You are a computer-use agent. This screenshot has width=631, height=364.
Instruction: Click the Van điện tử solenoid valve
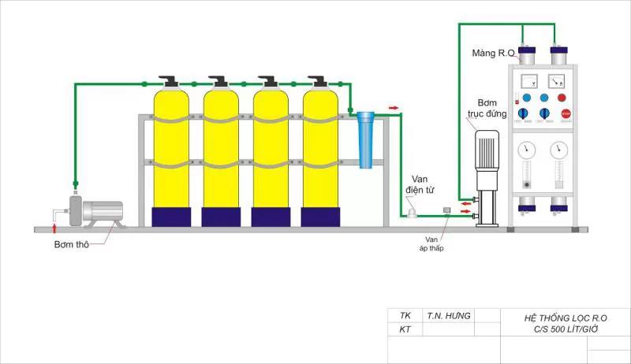pos(411,211)
